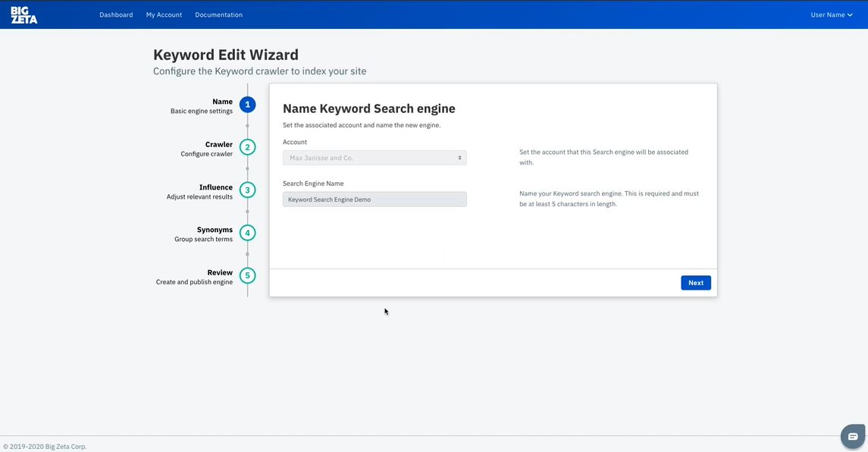
Task: Jump to step 3 Influence circle
Action: [x=247, y=190]
